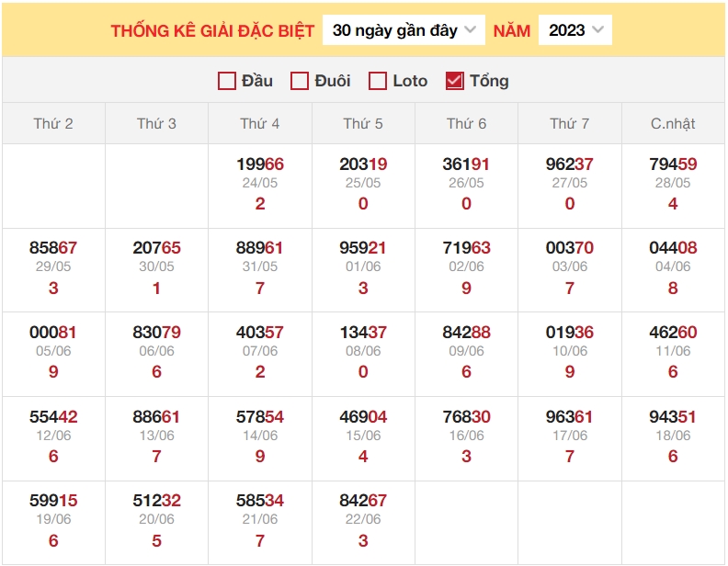The width and height of the screenshot is (728, 566).
Task: Check the Loto option
Action: tap(378, 81)
